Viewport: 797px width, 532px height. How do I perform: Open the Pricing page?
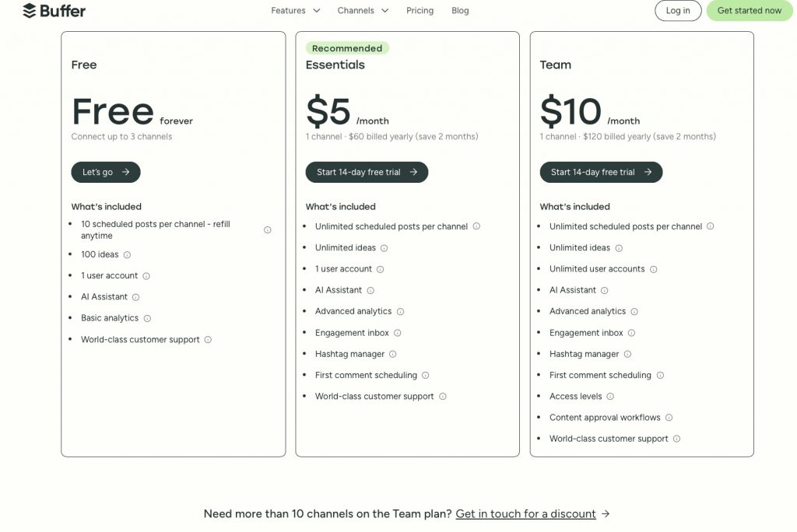[x=420, y=11]
